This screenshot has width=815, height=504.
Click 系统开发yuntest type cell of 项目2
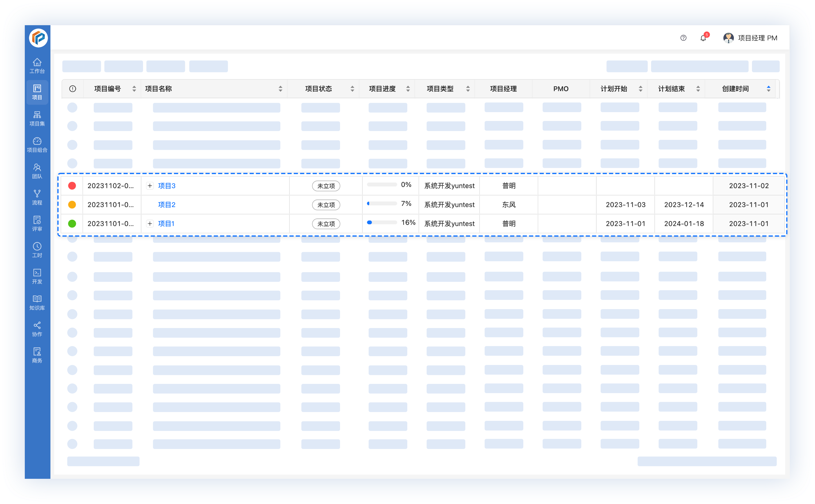coord(449,205)
